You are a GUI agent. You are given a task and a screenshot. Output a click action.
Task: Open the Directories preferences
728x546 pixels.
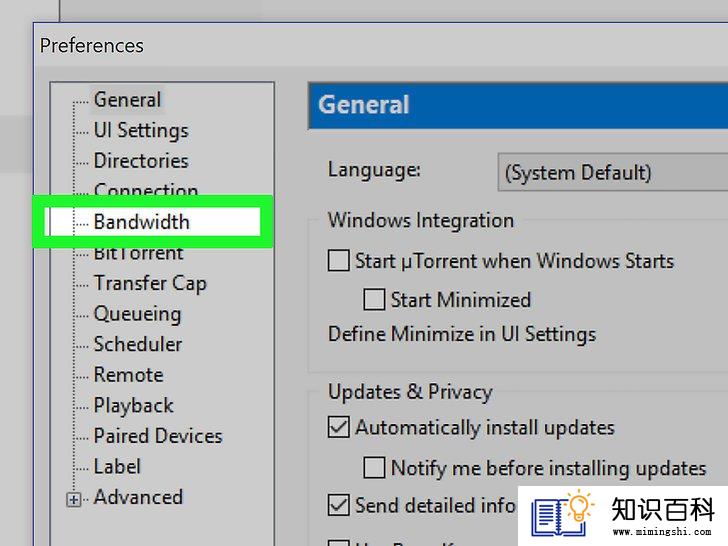point(141,161)
